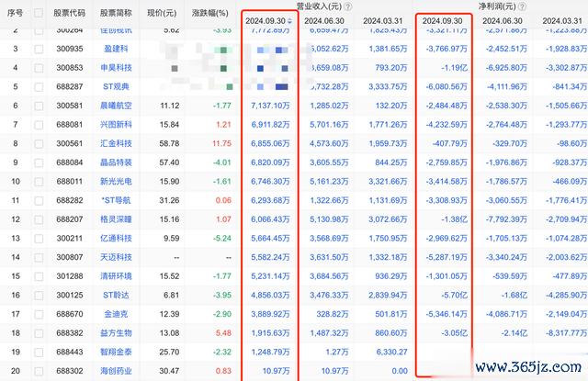Open stock link 新光光电

click(116, 182)
